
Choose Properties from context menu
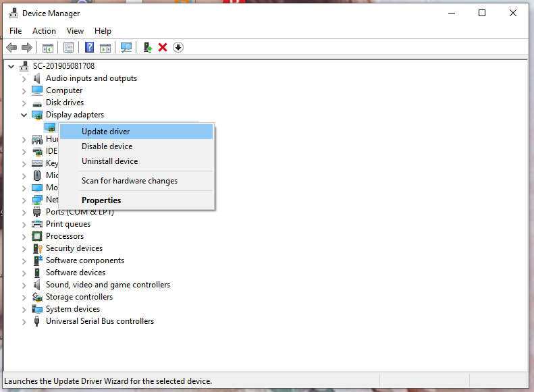click(136, 200)
